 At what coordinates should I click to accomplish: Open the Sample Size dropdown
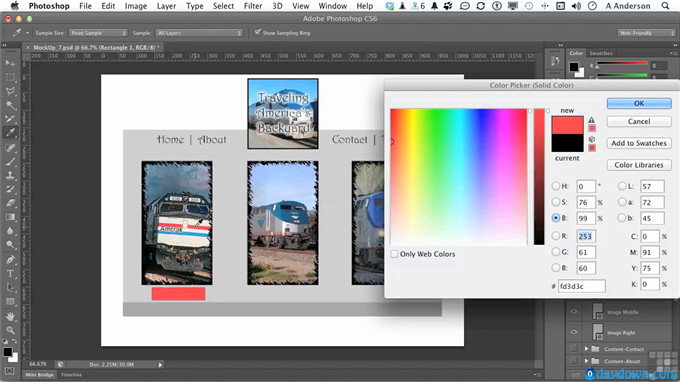pyautogui.click(x=98, y=33)
